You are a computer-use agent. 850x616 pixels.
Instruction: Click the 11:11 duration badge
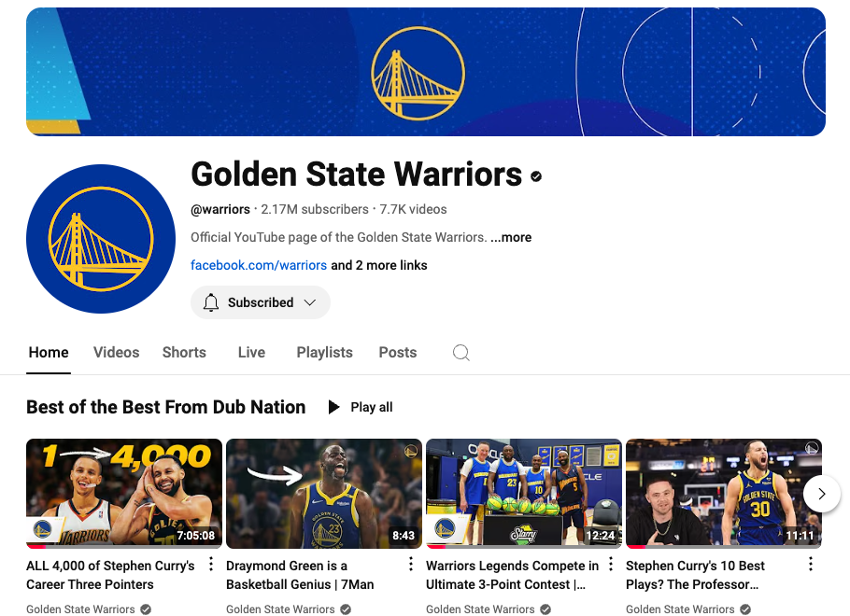(x=800, y=536)
